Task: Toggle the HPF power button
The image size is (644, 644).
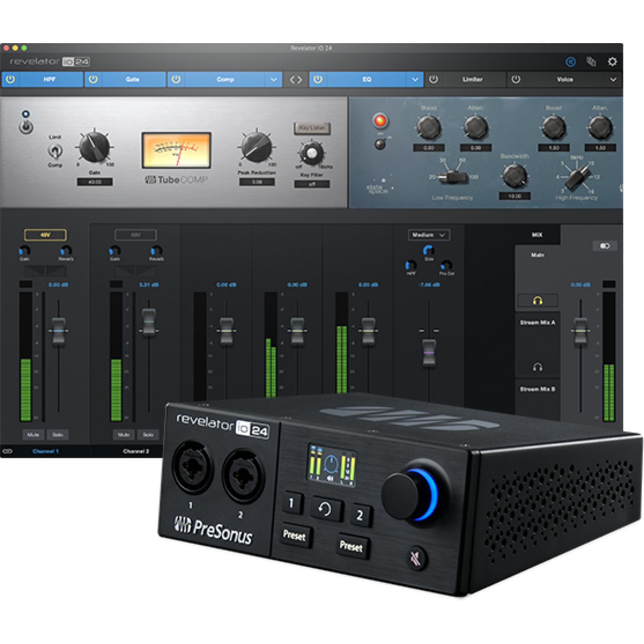Action: click(x=11, y=80)
